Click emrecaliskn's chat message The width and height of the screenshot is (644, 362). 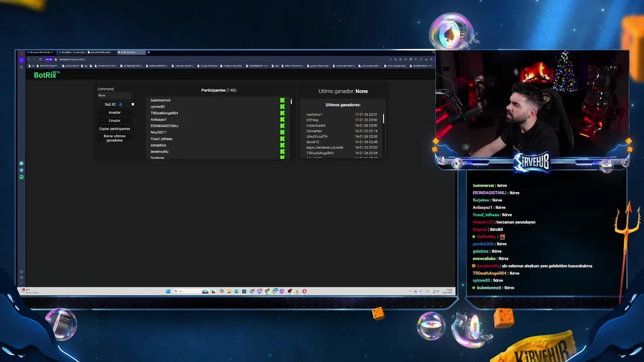point(490,258)
